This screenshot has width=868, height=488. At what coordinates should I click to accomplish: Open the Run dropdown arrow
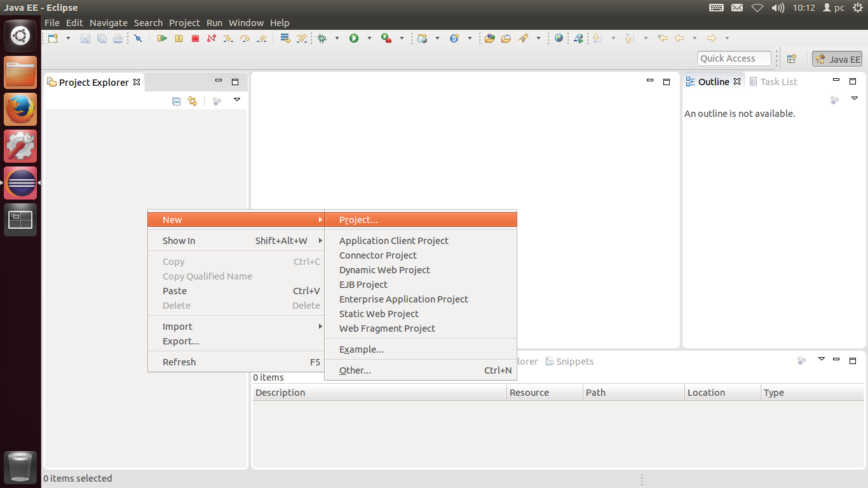click(x=369, y=38)
